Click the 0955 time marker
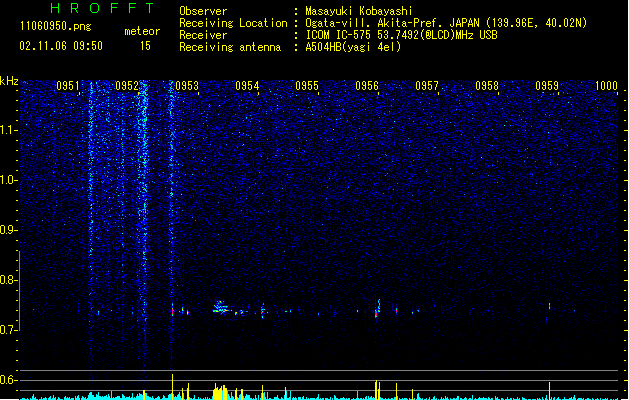 pyautogui.click(x=307, y=86)
